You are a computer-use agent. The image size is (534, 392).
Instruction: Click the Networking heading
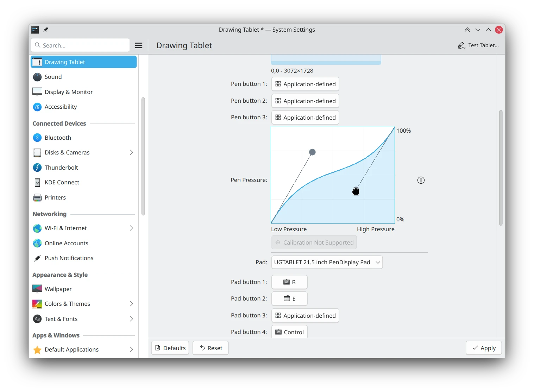point(49,214)
